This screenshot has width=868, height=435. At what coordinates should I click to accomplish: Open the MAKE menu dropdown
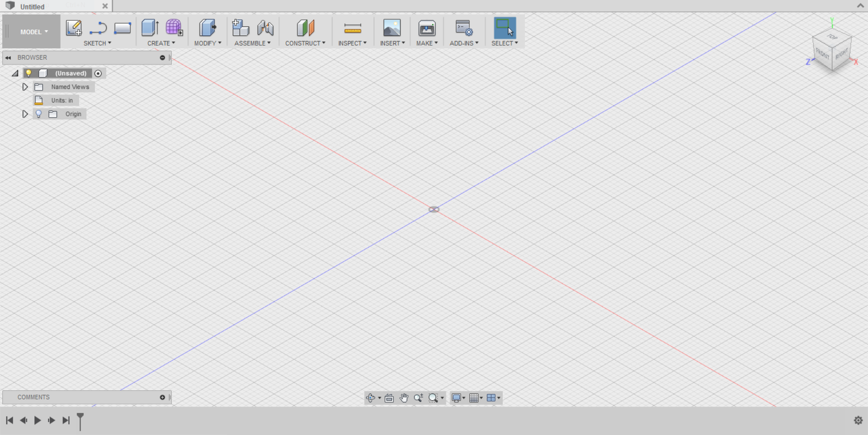pyautogui.click(x=427, y=43)
